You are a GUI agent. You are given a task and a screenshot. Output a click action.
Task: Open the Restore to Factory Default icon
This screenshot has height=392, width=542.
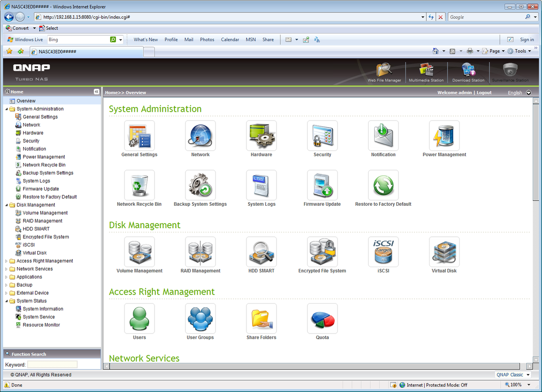pos(383,185)
